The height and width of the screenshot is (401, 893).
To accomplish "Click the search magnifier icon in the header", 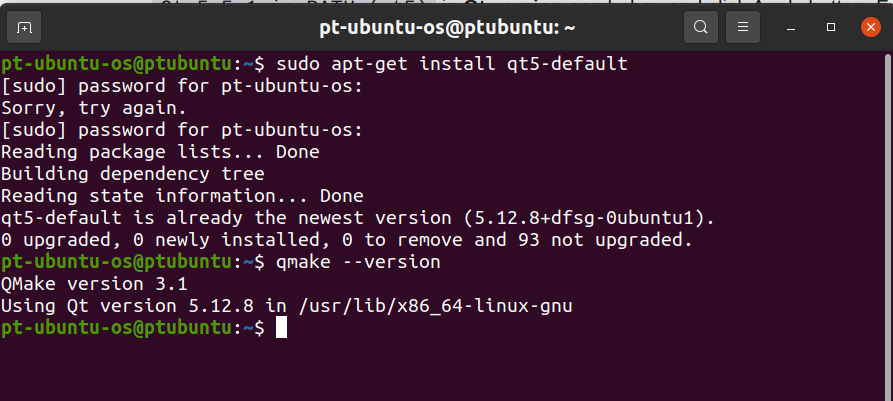I will pyautogui.click(x=701, y=27).
